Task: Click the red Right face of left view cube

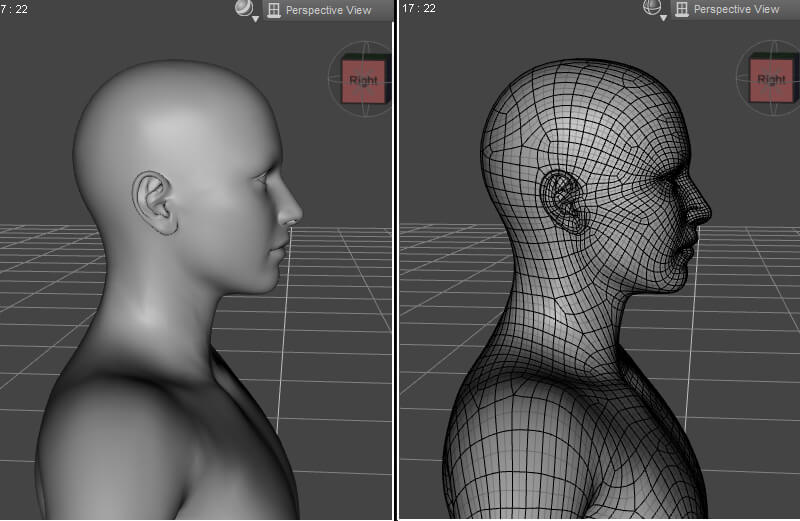Action: click(363, 81)
